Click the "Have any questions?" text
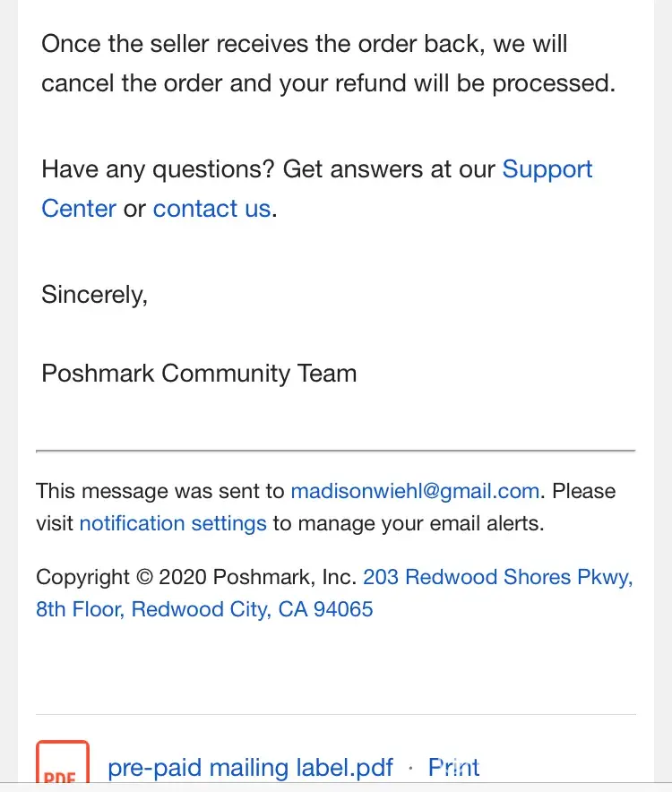 158,169
